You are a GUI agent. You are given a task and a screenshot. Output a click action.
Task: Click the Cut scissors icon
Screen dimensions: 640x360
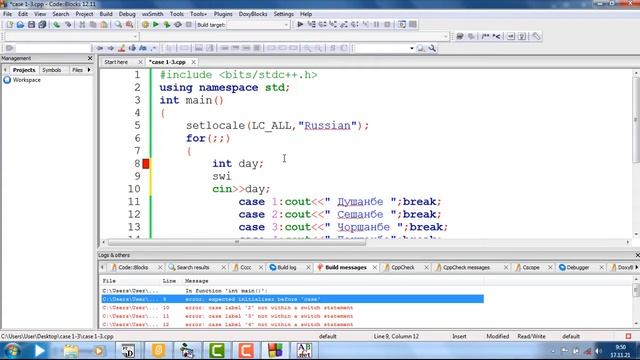click(x=82, y=25)
